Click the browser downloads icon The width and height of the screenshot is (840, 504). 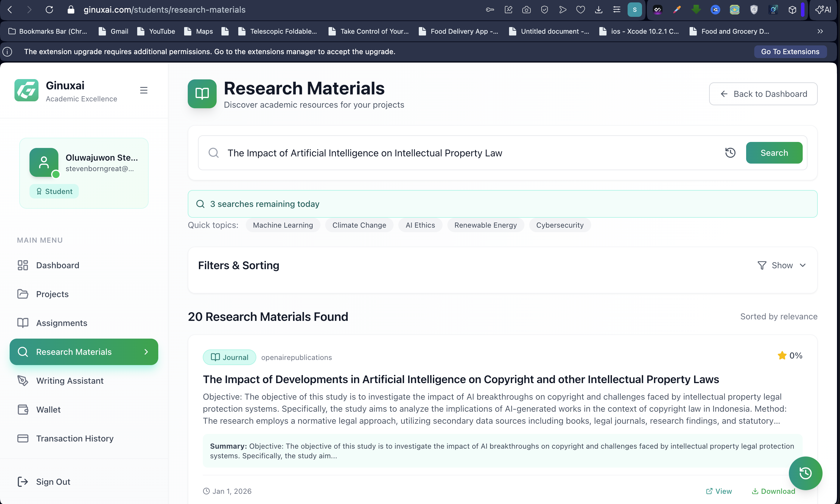click(598, 10)
